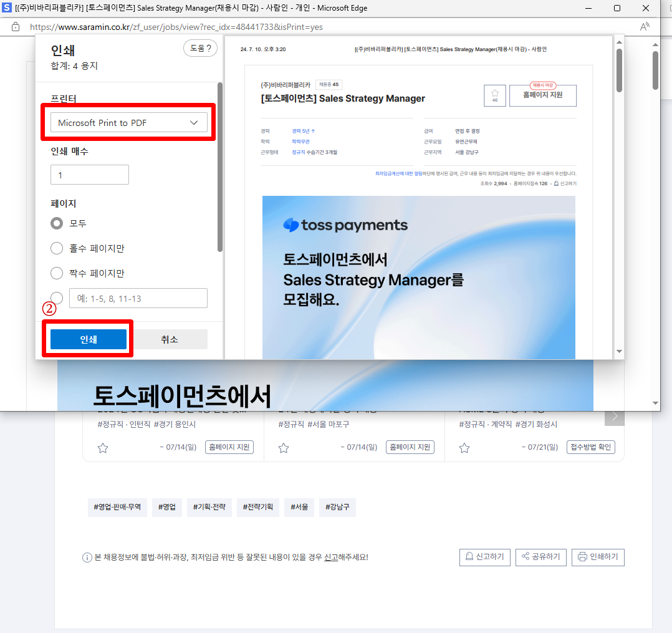
Task: Open the Microsoft Print to PDF printer dropdown
Action: click(128, 123)
